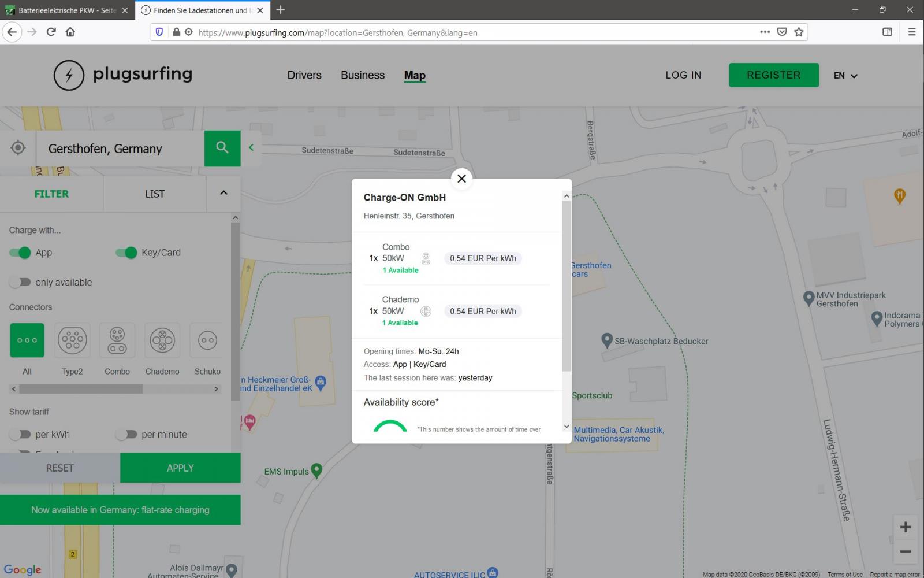The width and height of the screenshot is (924, 578).
Task: Enable the per minute tariff switch
Action: click(126, 434)
